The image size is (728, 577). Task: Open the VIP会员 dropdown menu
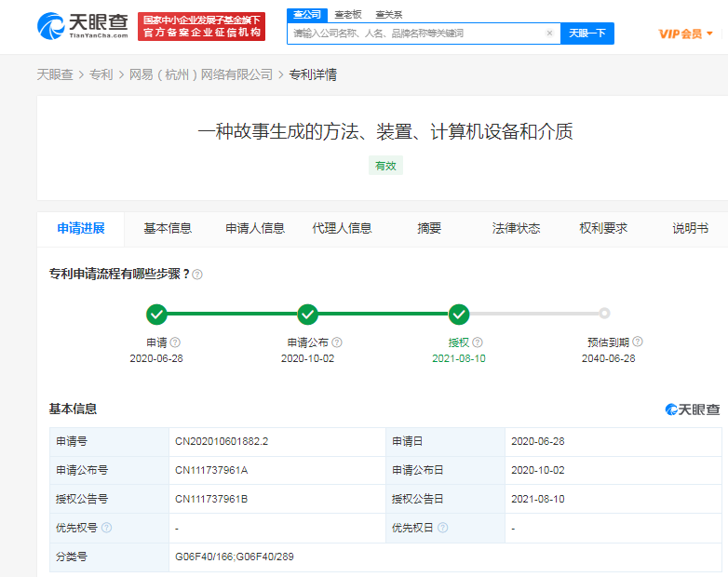pyautogui.click(x=685, y=34)
